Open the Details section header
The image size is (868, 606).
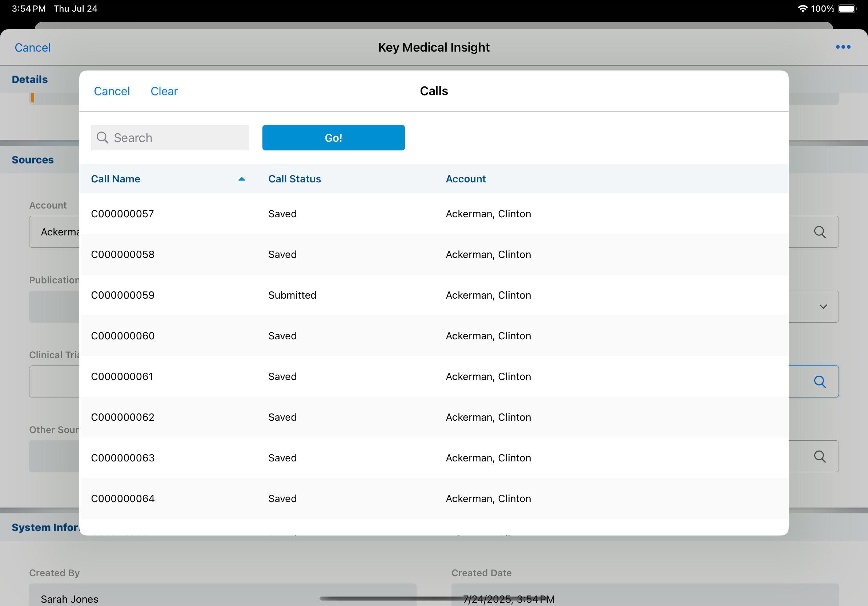click(x=30, y=79)
